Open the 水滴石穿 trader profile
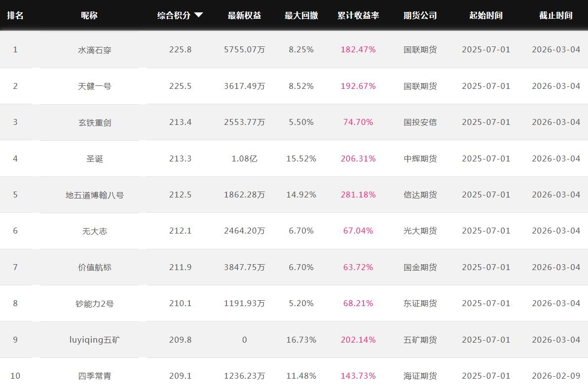 [x=95, y=50]
